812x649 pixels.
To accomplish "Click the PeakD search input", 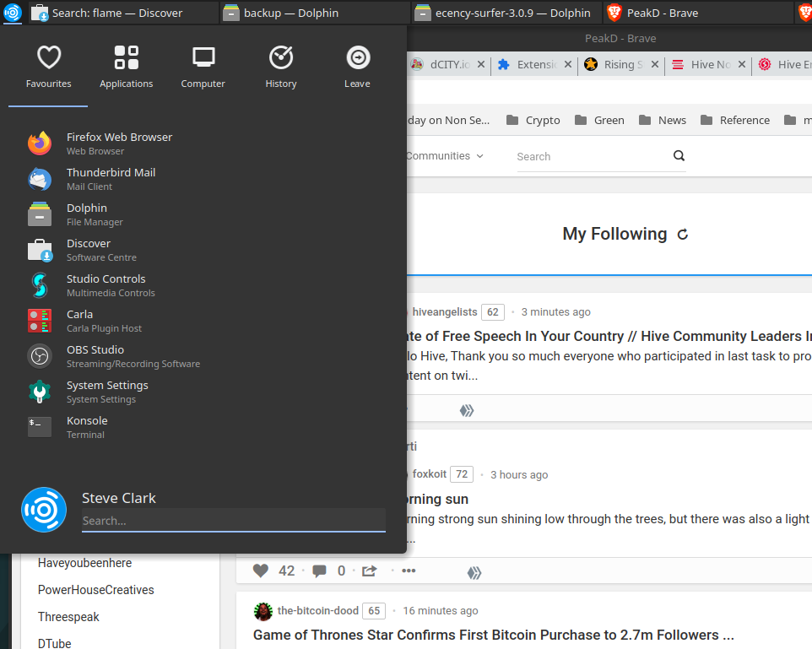I will [x=593, y=156].
